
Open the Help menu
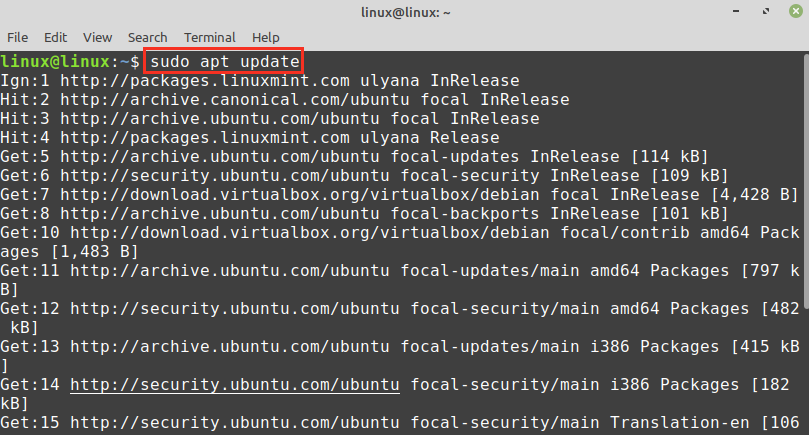click(266, 37)
